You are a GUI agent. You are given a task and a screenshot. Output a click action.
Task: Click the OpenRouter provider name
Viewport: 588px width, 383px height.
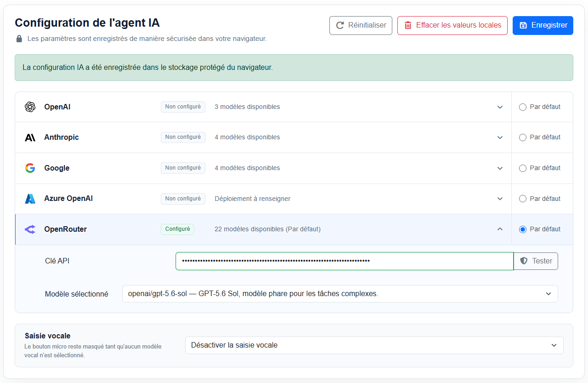click(65, 229)
